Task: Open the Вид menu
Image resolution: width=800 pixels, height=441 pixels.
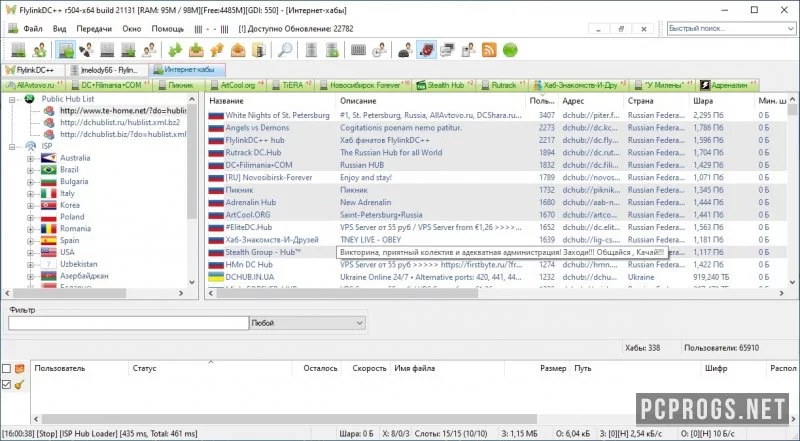Action: [60, 29]
